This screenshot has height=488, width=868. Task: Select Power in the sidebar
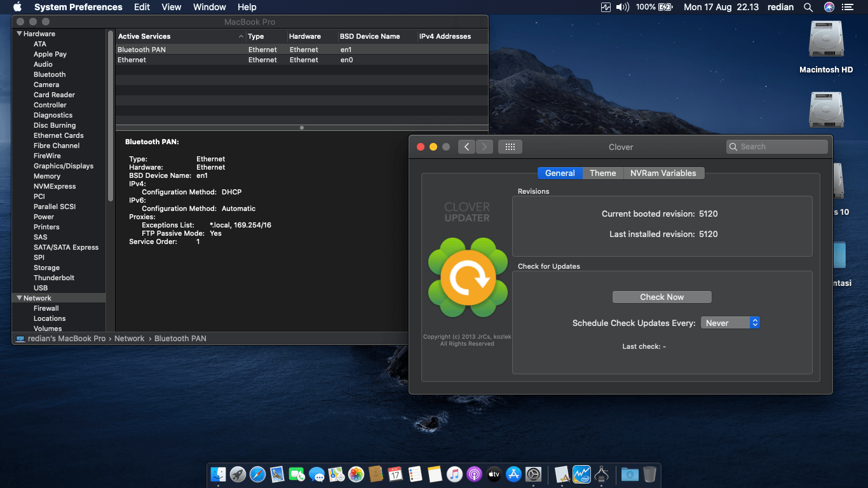[44, 217]
